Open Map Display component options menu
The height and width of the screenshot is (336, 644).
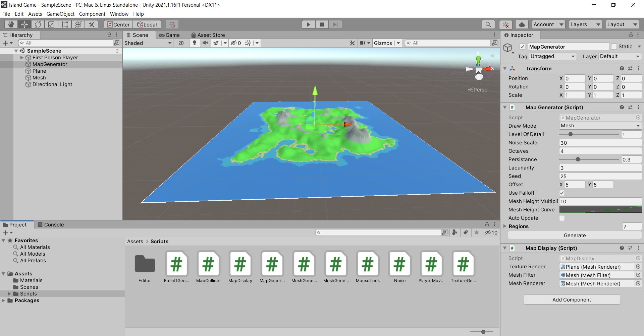pyautogui.click(x=639, y=248)
